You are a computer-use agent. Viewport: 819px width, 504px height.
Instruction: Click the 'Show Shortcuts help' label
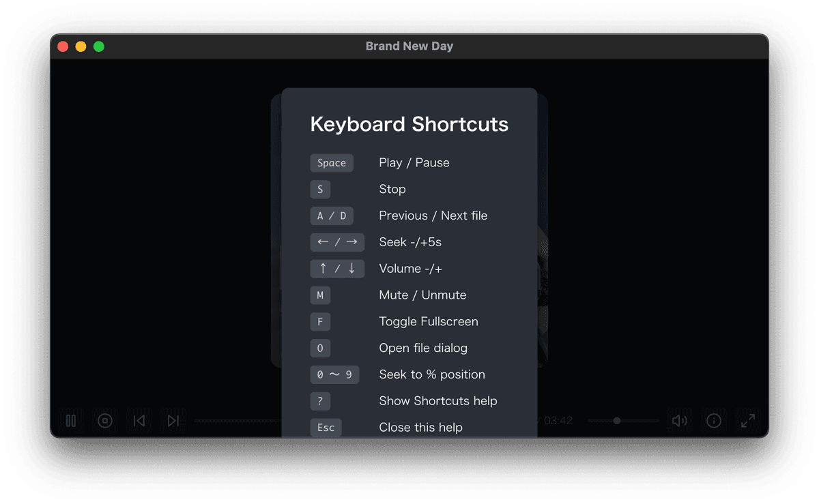click(438, 401)
